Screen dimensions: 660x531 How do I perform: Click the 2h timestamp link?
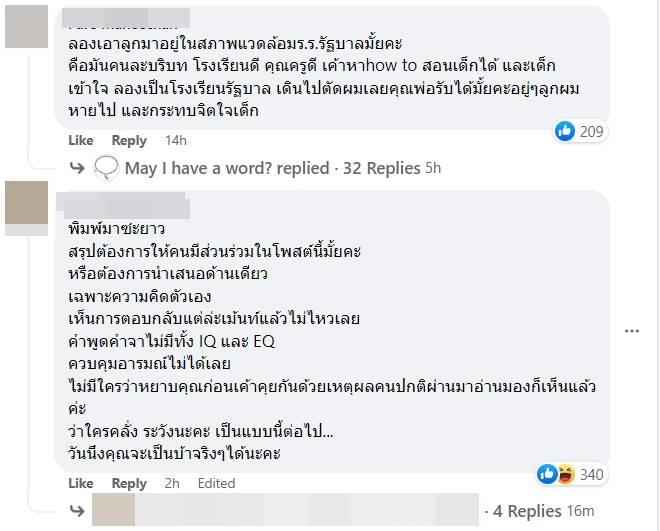click(x=172, y=484)
